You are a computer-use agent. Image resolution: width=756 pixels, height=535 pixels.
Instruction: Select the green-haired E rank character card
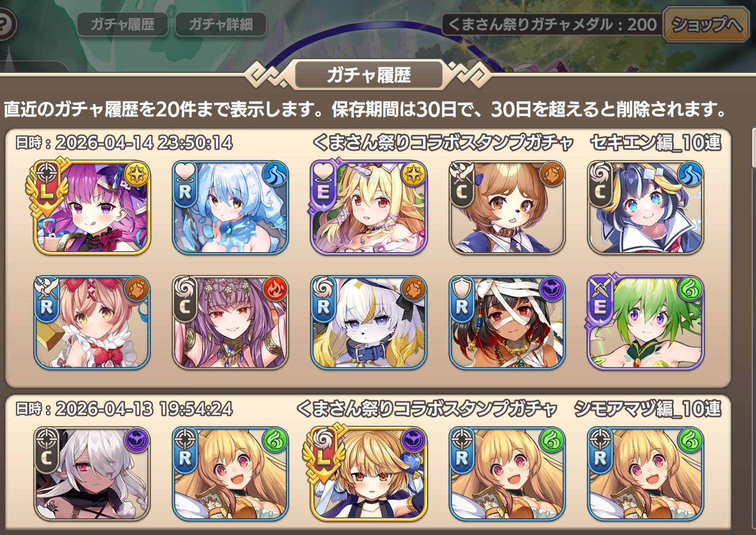pos(646,322)
